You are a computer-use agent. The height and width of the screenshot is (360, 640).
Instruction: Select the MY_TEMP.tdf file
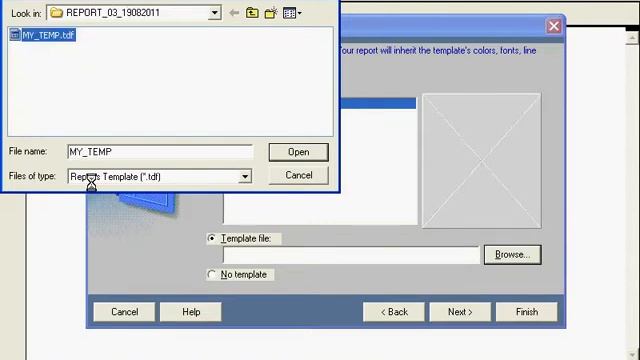pyautogui.click(x=42, y=35)
